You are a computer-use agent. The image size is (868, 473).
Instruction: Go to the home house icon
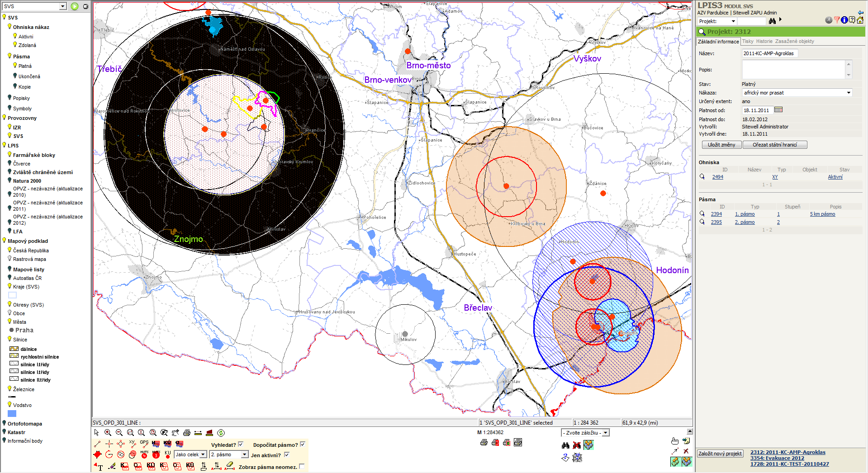[860, 20]
